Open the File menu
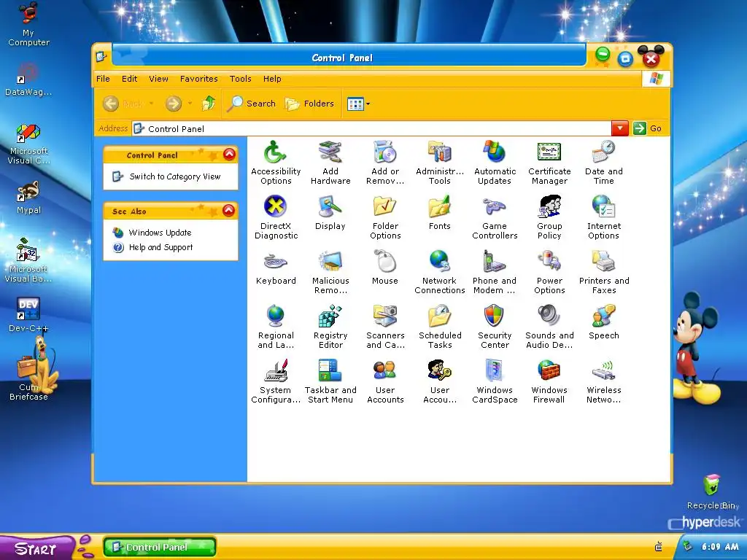Screen dimensions: 747x560 click(x=103, y=79)
